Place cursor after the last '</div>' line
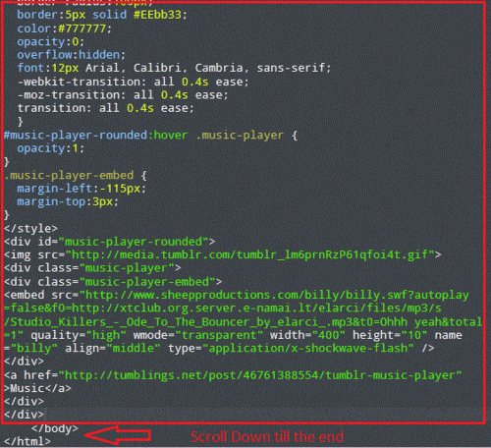This screenshot has width=491, height=448. pyautogui.click(x=45, y=415)
